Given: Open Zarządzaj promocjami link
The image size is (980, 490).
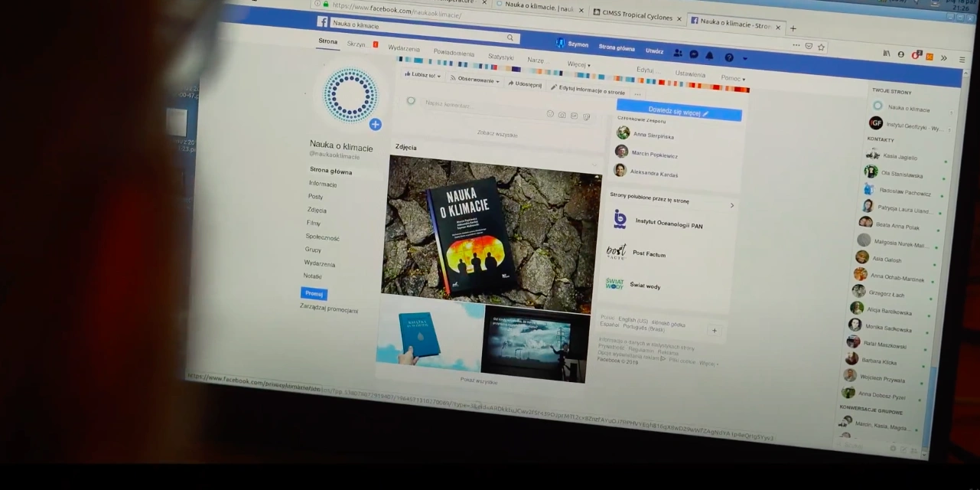Looking at the screenshot, I should 329,309.
